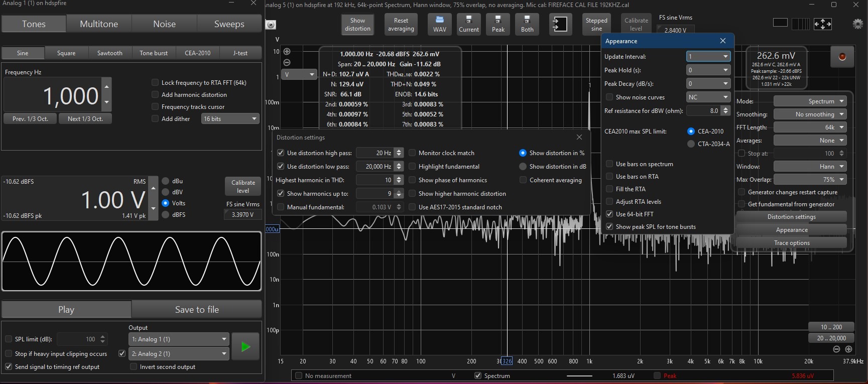Enable Show noise curves checkbox
Screen dimensions: 868x384
coord(609,97)
